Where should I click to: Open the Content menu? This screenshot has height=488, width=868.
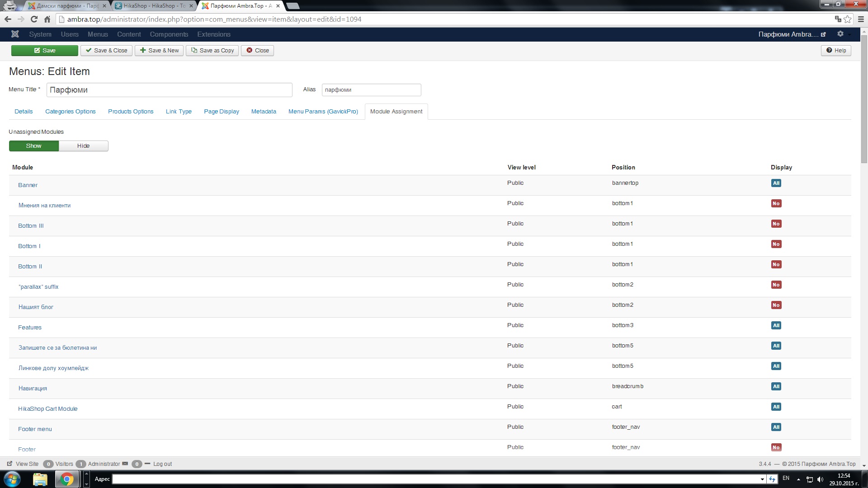(x=129, y=34)
